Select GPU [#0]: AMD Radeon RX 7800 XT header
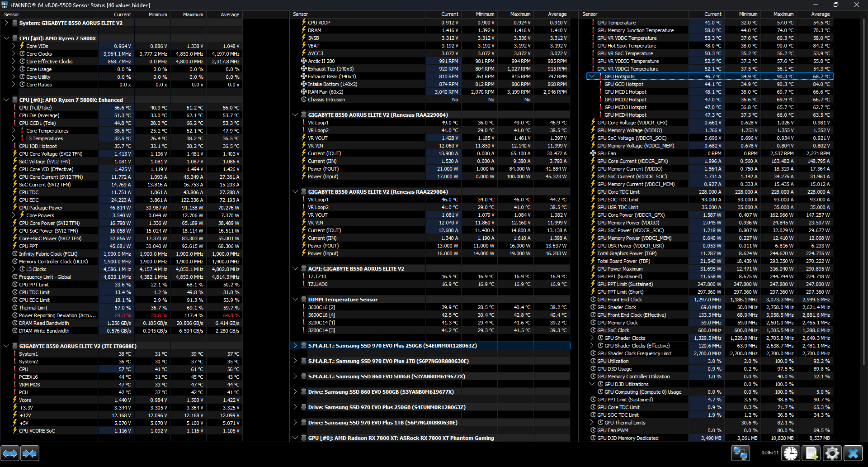 pos(429,438)
